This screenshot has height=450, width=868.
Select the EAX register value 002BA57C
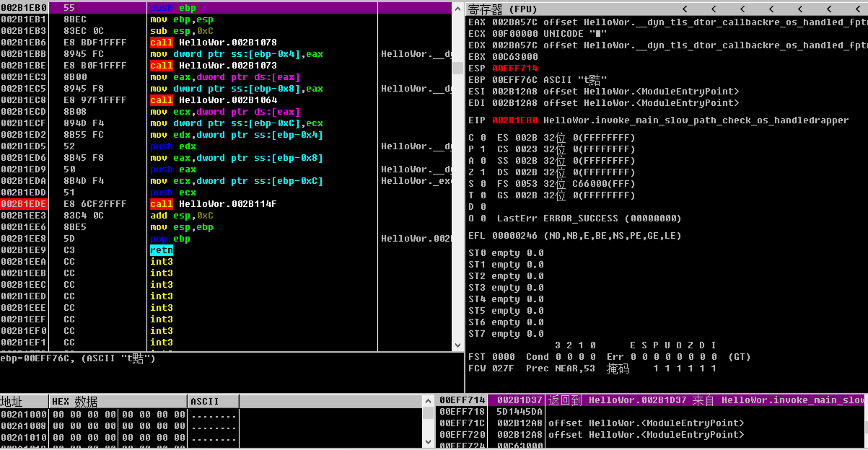point(515,22)
